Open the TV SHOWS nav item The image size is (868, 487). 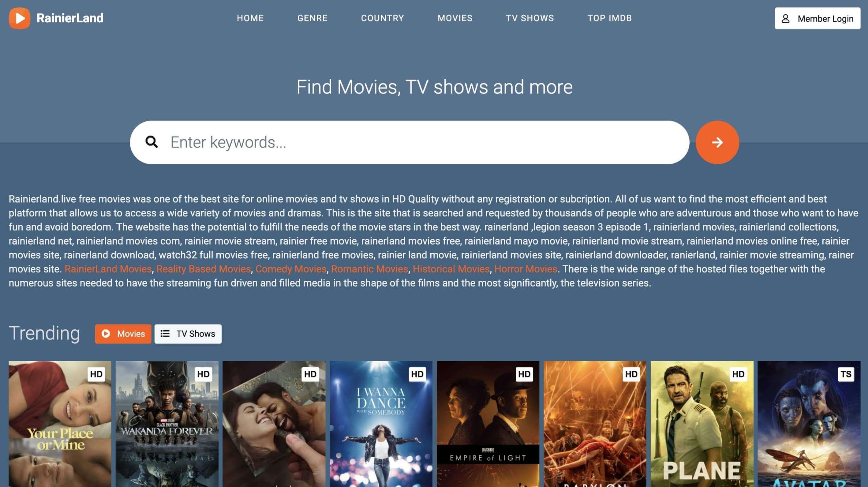tap(530, 18)
